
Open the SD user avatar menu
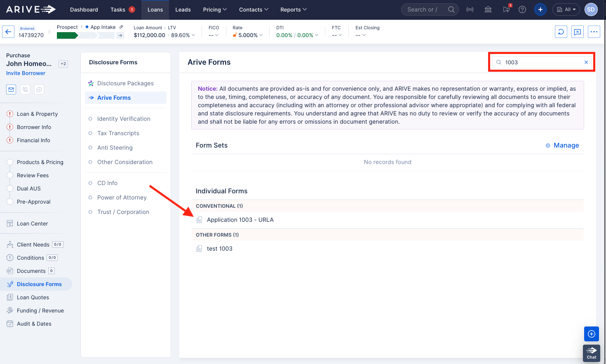591,9
